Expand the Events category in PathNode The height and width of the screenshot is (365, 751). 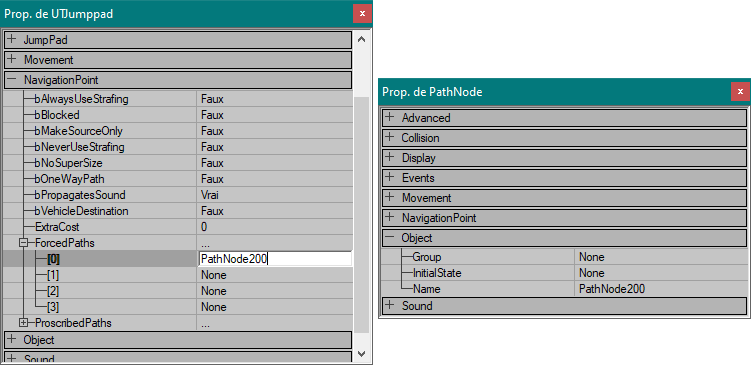pyautogui.click(x=390, y=178)
